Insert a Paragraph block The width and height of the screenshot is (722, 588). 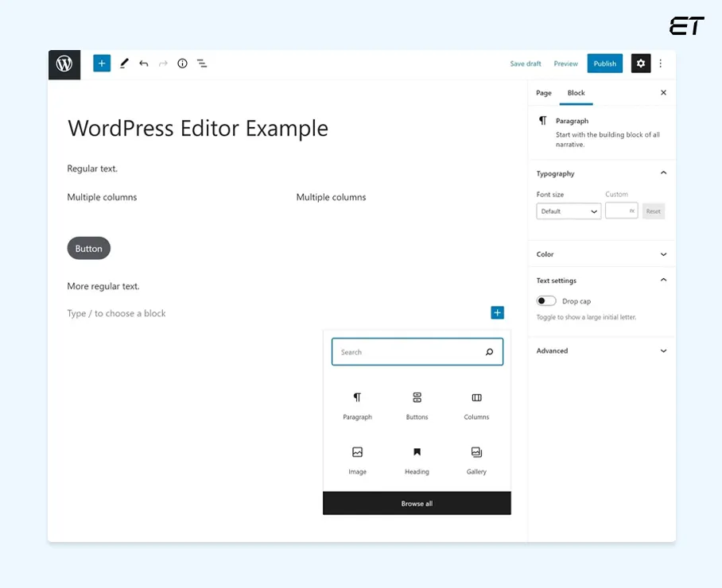click(357, 406)
